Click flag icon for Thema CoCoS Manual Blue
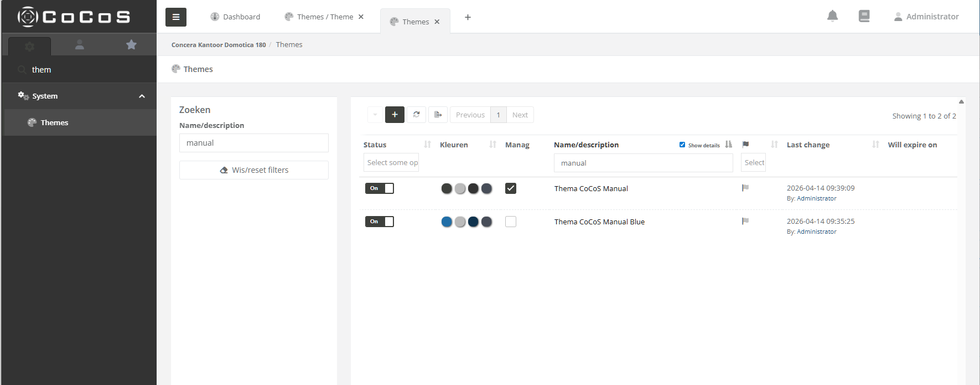 pos(745,222)
